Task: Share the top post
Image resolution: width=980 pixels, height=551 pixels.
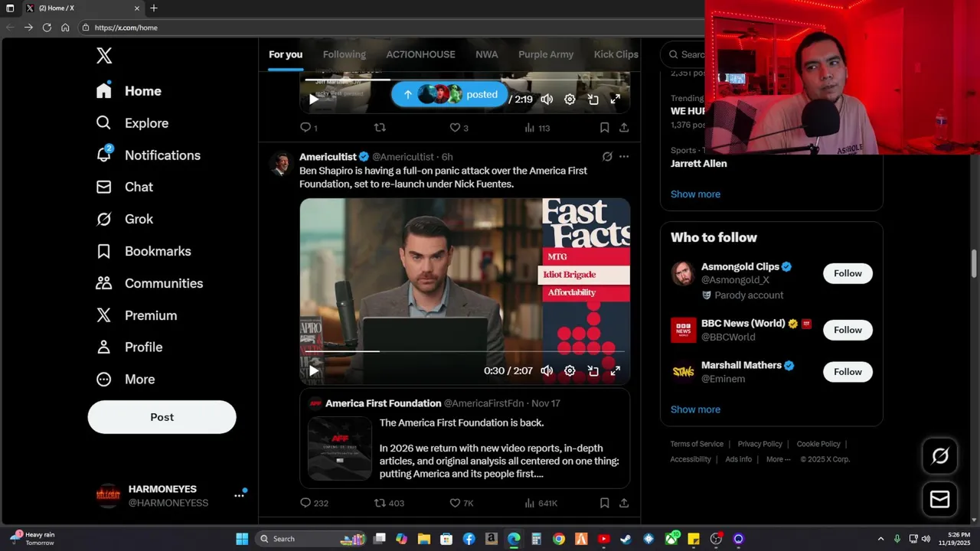Action: 624,128
